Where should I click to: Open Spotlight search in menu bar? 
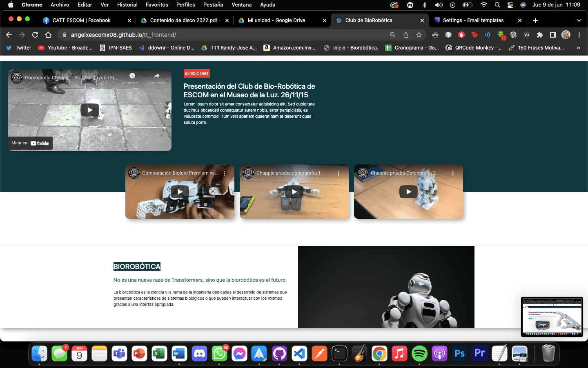[497, 5]
